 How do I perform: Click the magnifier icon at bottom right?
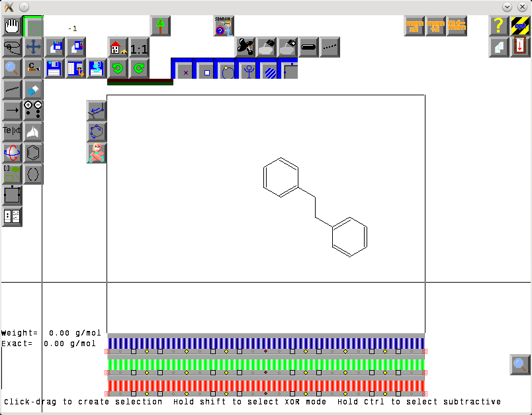coord(520,365)
